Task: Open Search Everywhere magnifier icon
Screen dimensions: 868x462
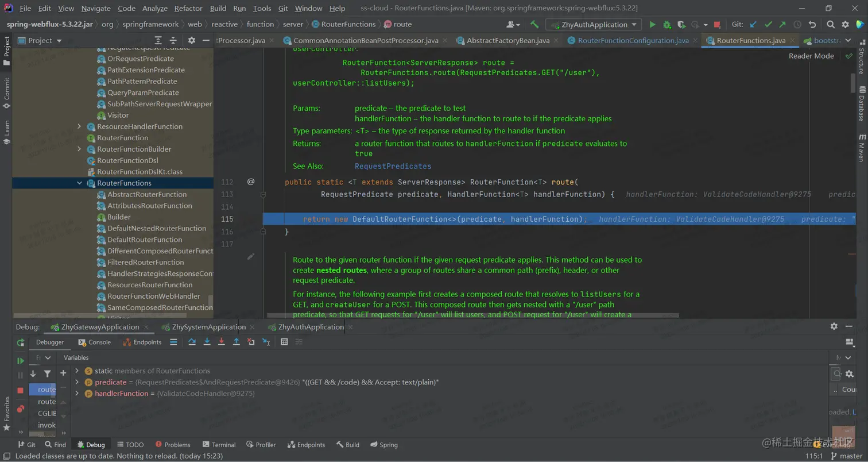Action: (x=830, y=25)
